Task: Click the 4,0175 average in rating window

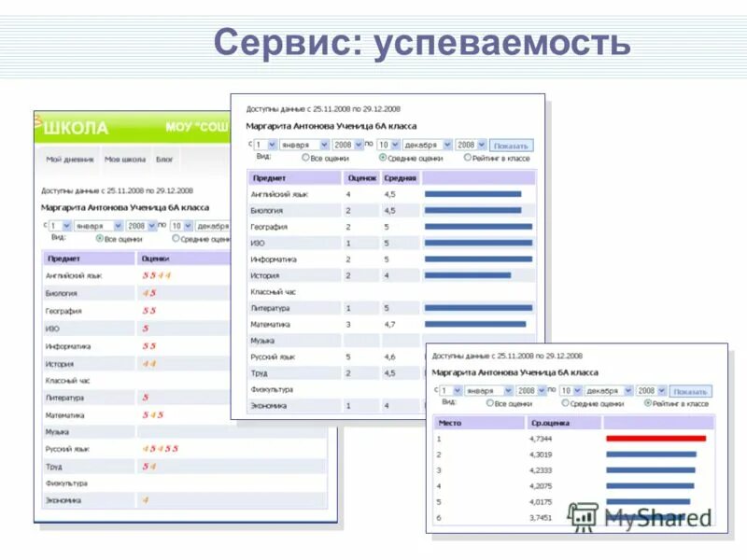Action: tap(541, 502)
